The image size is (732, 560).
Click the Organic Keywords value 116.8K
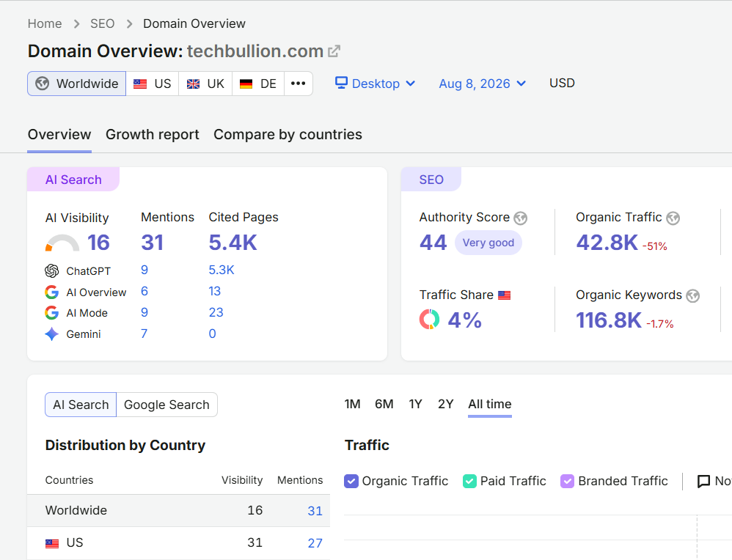click(609, 320)
